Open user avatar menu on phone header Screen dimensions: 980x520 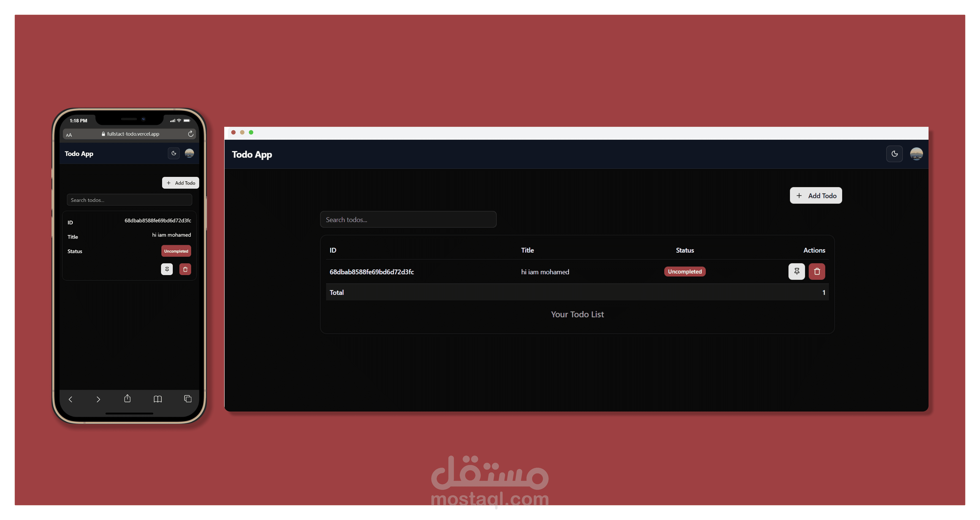click(x=189, y=153)
